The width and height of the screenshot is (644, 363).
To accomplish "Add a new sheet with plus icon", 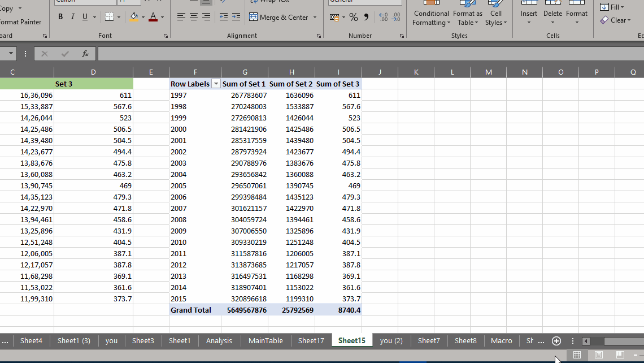I will point(556,341).
